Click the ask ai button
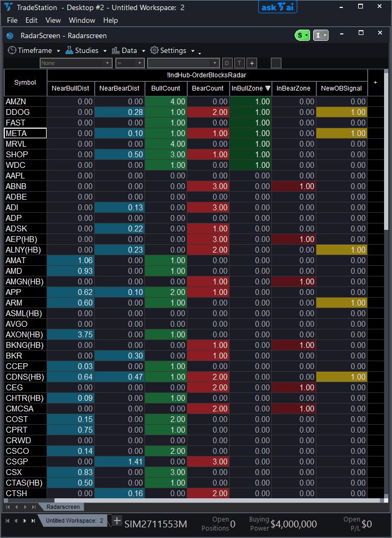Screen dimensions: 392x538 [x=277, y=7]
